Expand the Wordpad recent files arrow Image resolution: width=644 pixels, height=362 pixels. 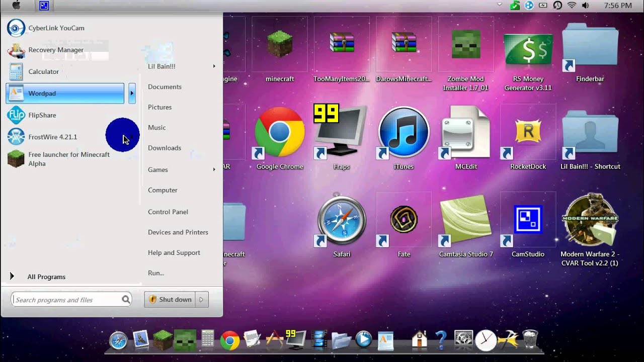coord(132,94)
